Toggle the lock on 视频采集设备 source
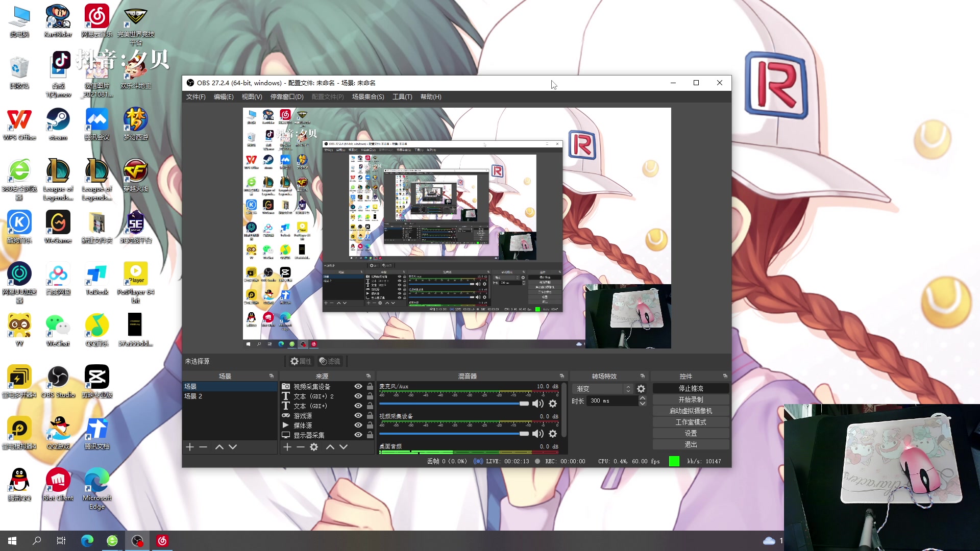Screen dimensions: 980x551 coord(370,387)
